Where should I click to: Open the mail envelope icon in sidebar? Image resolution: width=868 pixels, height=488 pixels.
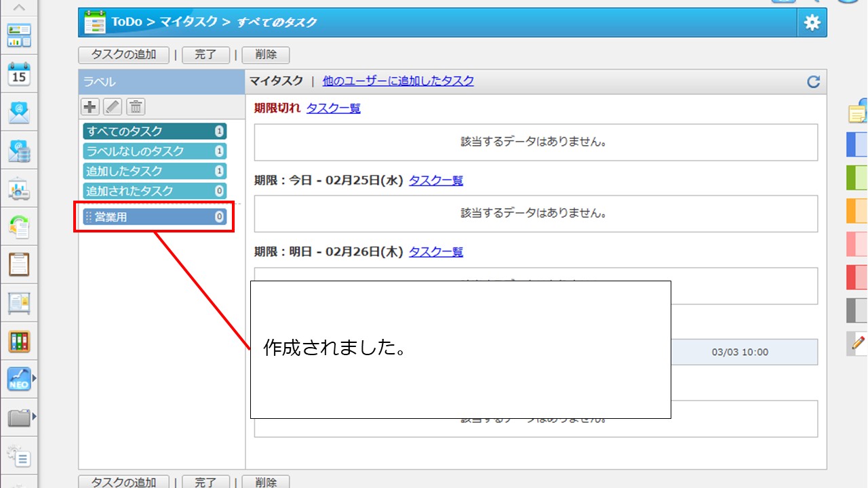point(19,112)
